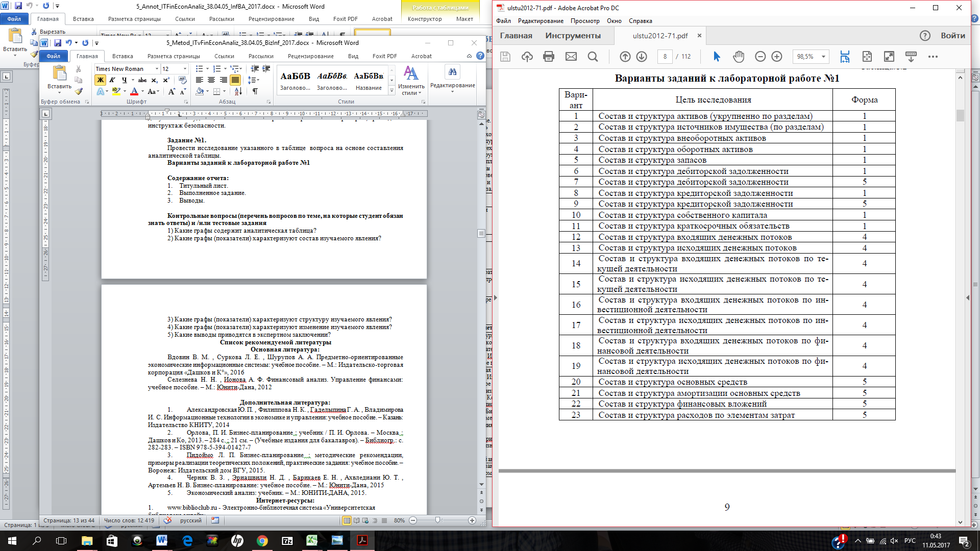Screen dimensions: 980x551
Task: Toggle center alignment in Word
Action: coord(211,80)
